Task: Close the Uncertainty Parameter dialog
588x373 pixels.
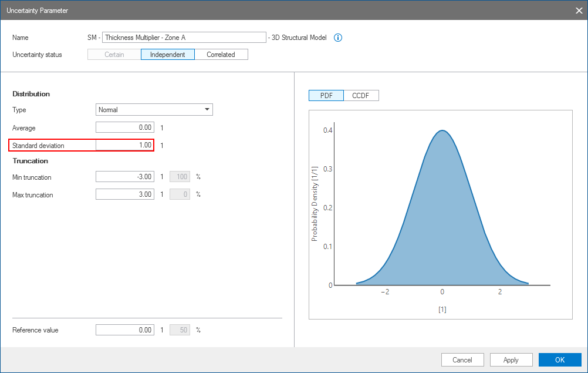Action: [578, 10]
